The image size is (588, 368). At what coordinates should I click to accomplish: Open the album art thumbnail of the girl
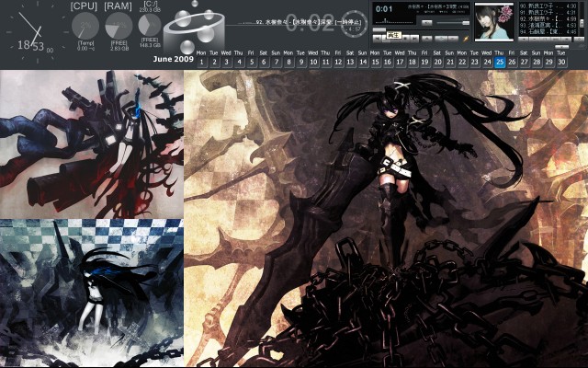click(x=494, y=22)
